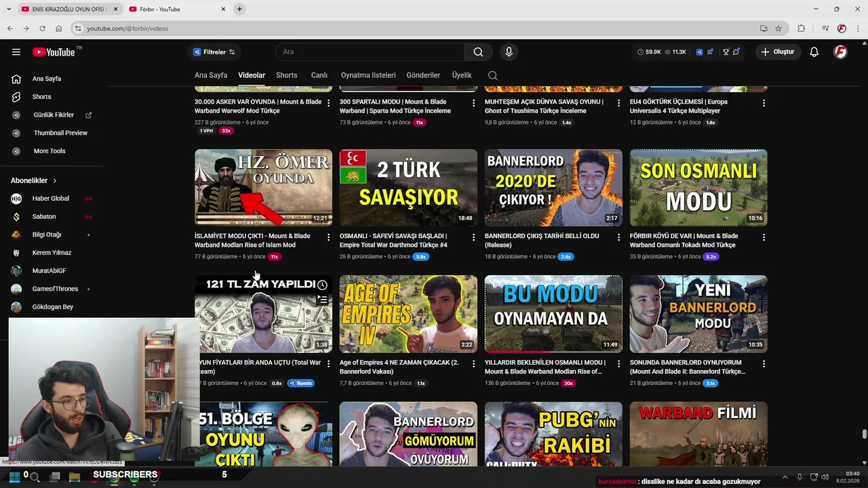Screen dimensions: 868x488
Task: Click the search magnifier button
Action: point(478,52)
